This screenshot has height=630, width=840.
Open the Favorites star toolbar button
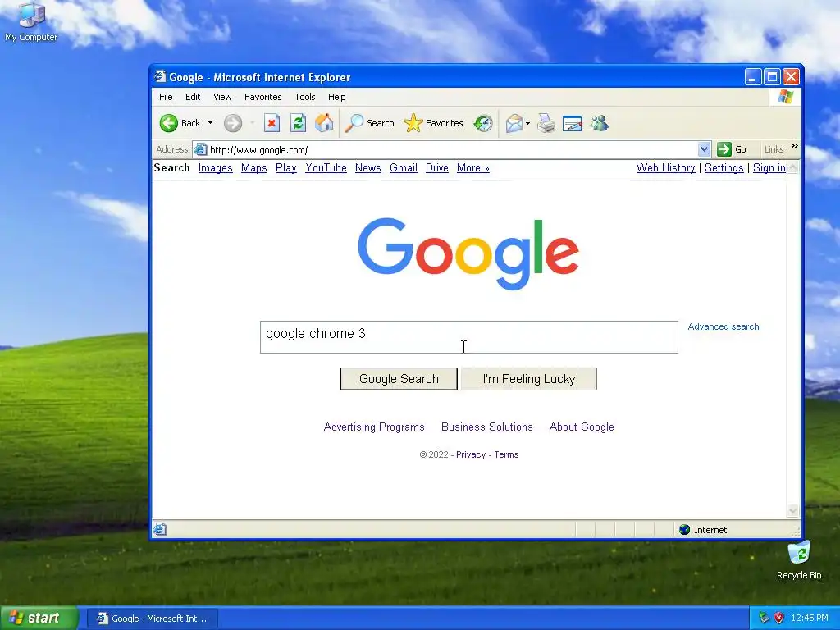[x=433, y=123]
